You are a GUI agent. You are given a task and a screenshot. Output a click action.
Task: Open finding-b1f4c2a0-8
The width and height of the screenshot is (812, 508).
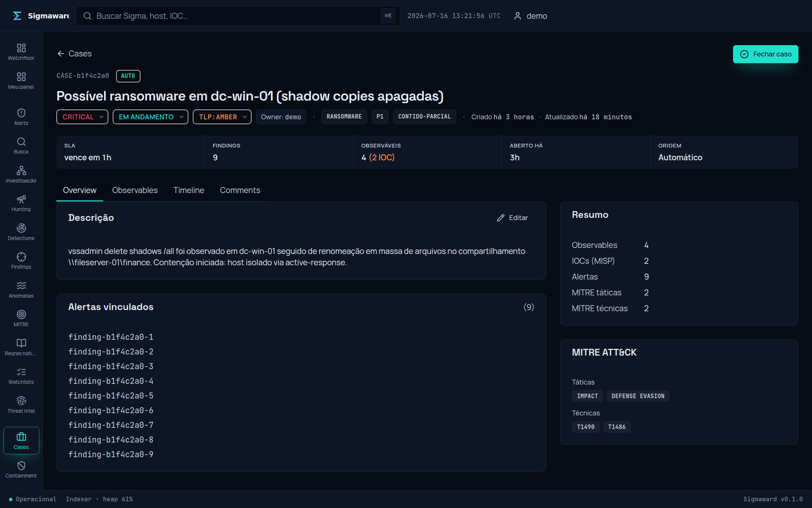111,440
